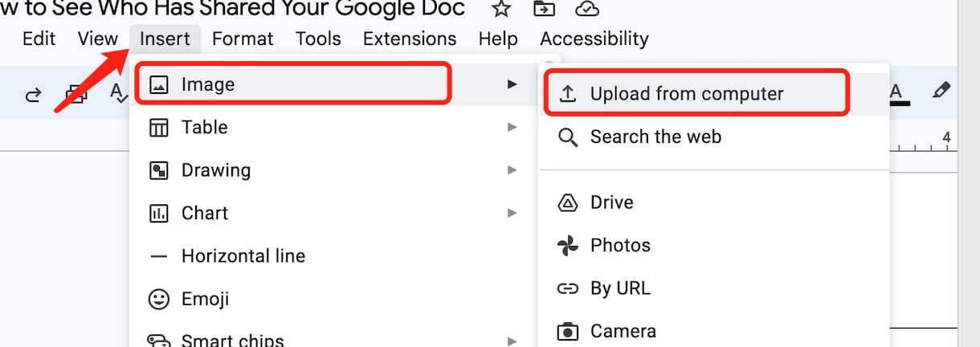Check the cloud saved status icon

click(x=588, y=9)
